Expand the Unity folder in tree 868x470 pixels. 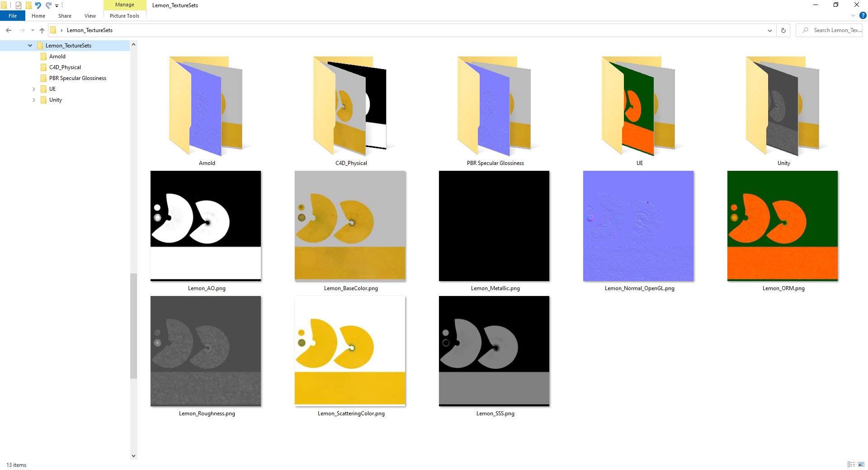[x=33, y=100]
